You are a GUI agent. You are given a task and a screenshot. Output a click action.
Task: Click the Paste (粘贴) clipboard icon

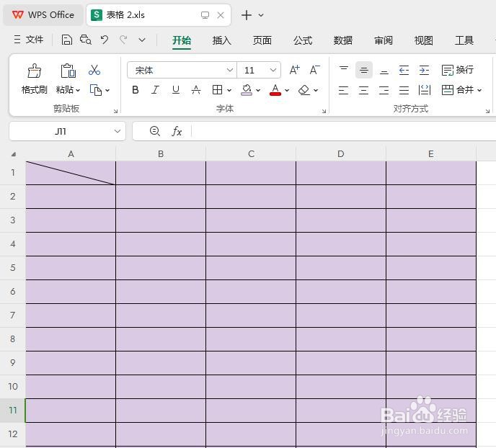coord(68,71)
